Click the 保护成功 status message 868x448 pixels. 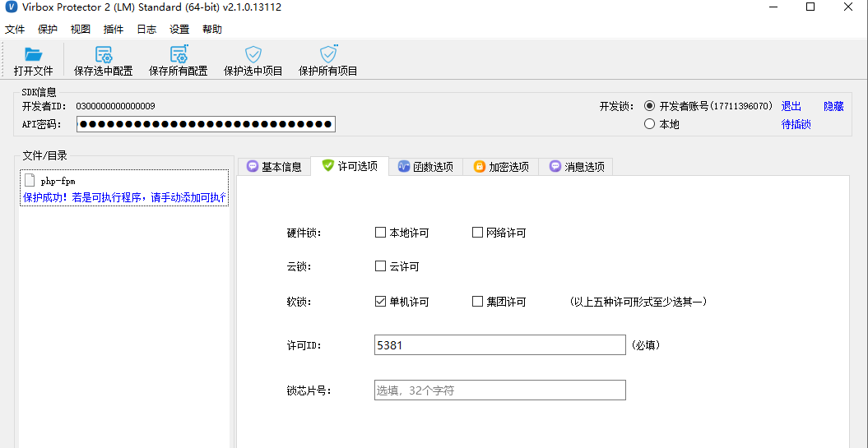[x=124, y=197]
